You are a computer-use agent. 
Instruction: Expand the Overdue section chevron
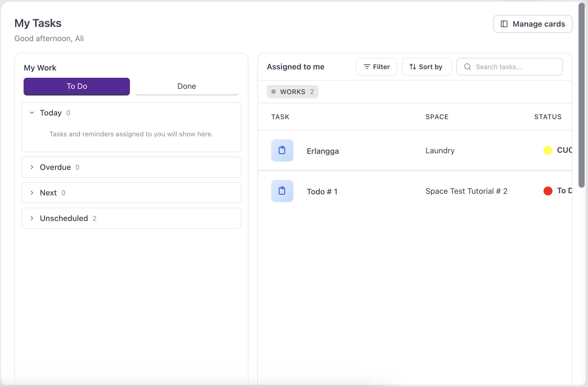coord(32,167)
